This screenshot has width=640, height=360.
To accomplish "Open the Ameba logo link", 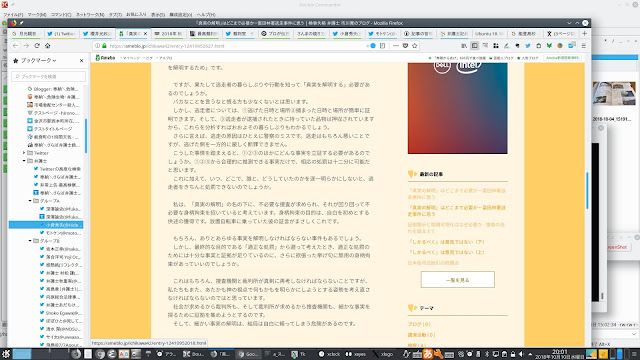I will [x=105, y=58].
